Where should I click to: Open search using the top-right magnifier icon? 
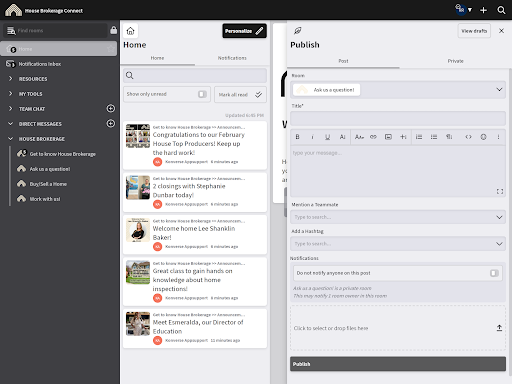[501, 10]
